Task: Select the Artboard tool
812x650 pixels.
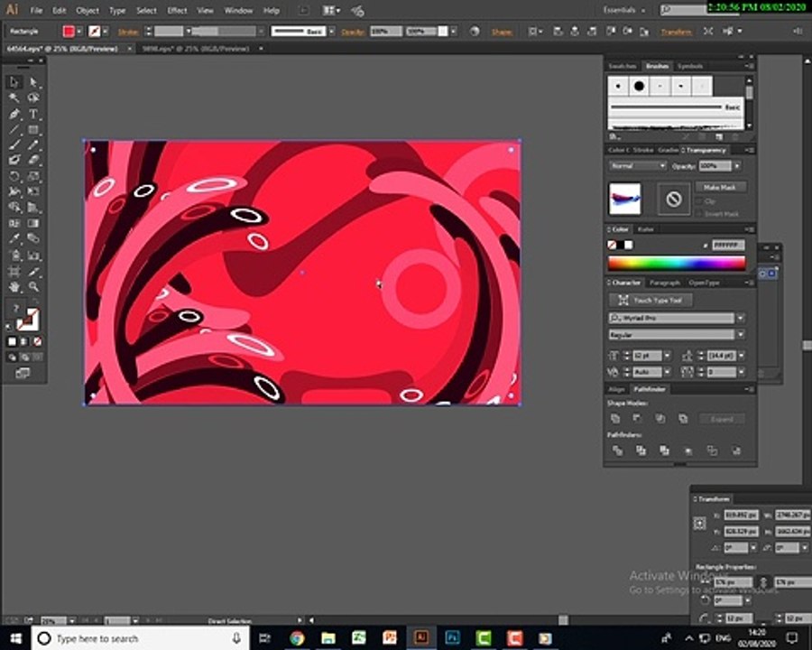Action: coord(14,271)
